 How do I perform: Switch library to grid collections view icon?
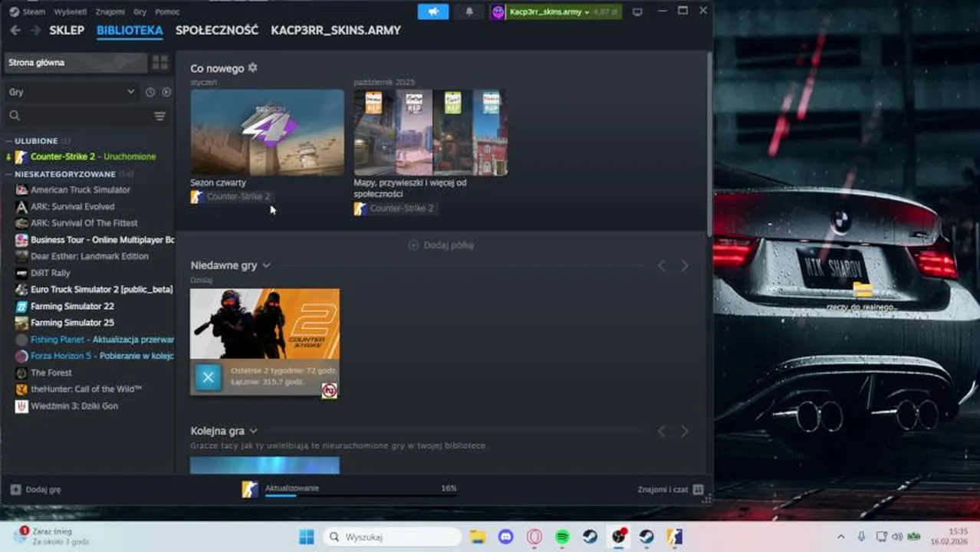click(160, 63)
